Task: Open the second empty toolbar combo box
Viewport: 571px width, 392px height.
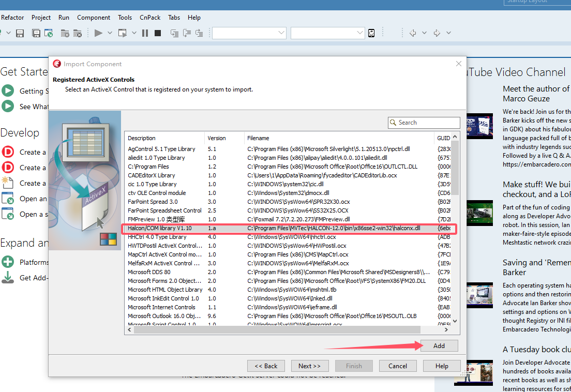Action: tap(328, 33)
